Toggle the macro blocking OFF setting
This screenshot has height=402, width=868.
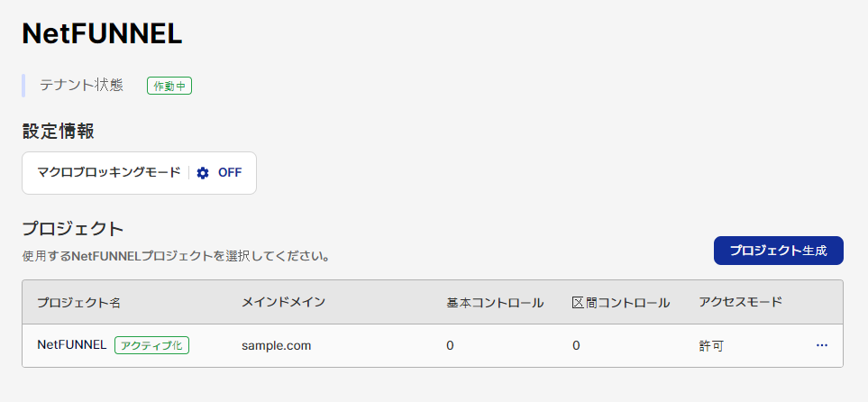point(230,173)
